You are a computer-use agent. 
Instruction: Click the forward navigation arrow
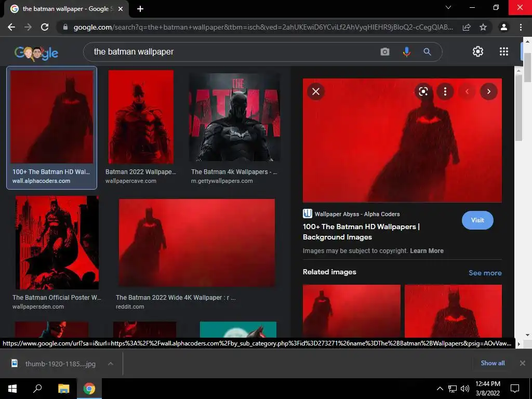click(28, 27)
